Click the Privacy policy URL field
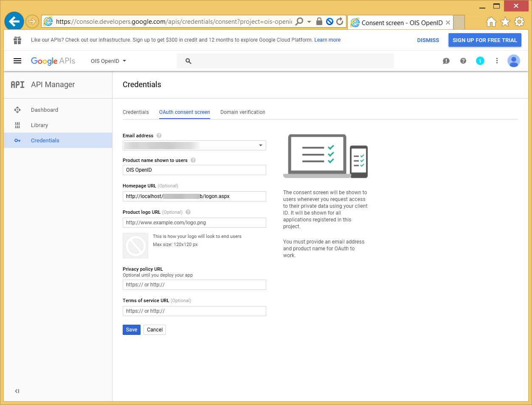 (x=194, y=285)
